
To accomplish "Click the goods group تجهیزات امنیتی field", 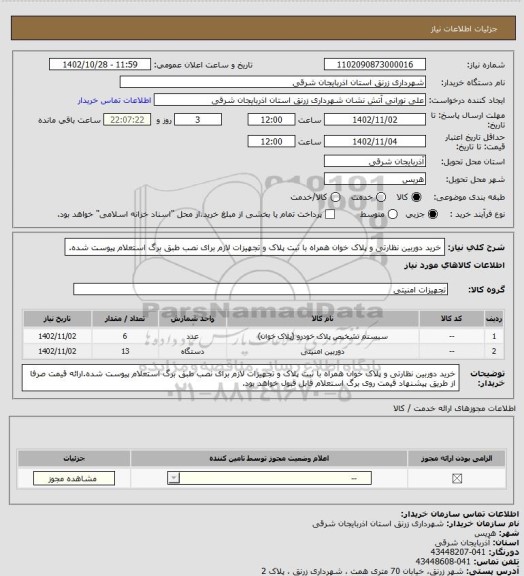I will [260, 289].
